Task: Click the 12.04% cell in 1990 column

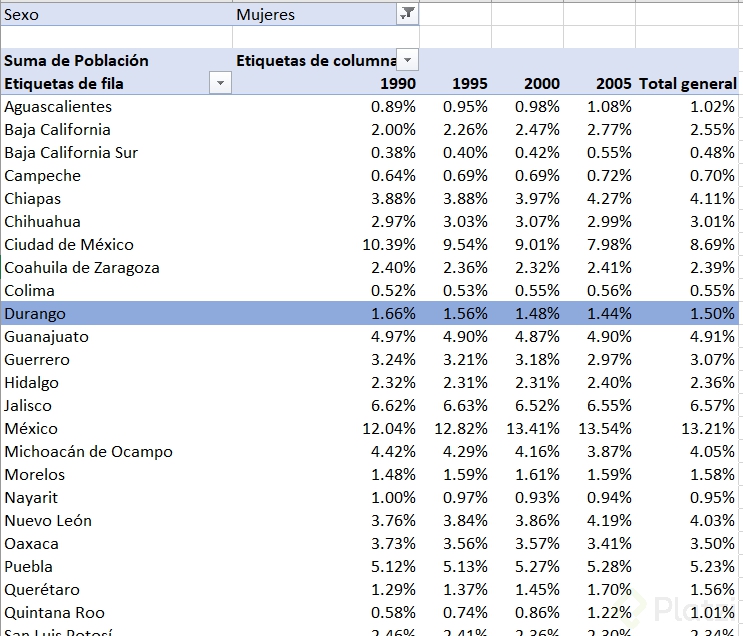Action: click(x=389, y=429)
